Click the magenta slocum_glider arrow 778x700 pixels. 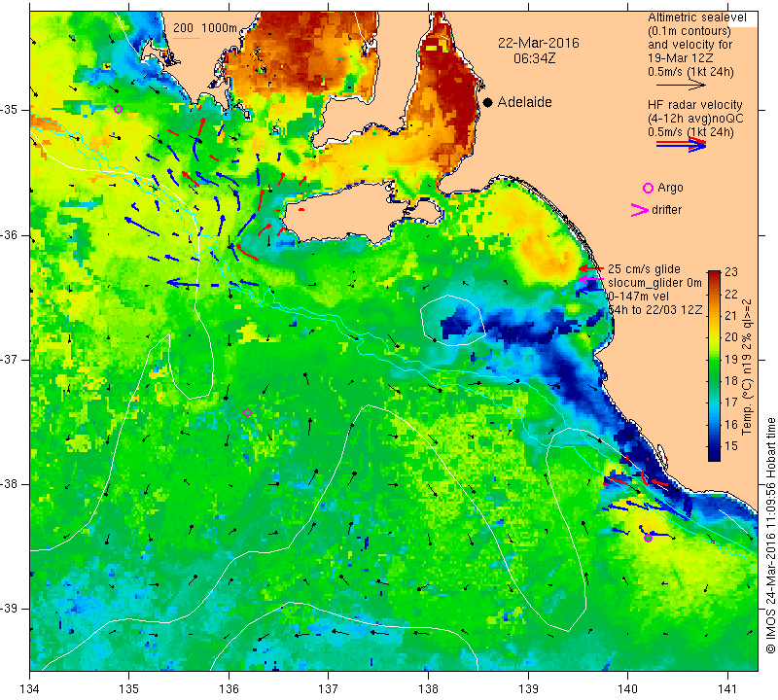tap(590, 280)
